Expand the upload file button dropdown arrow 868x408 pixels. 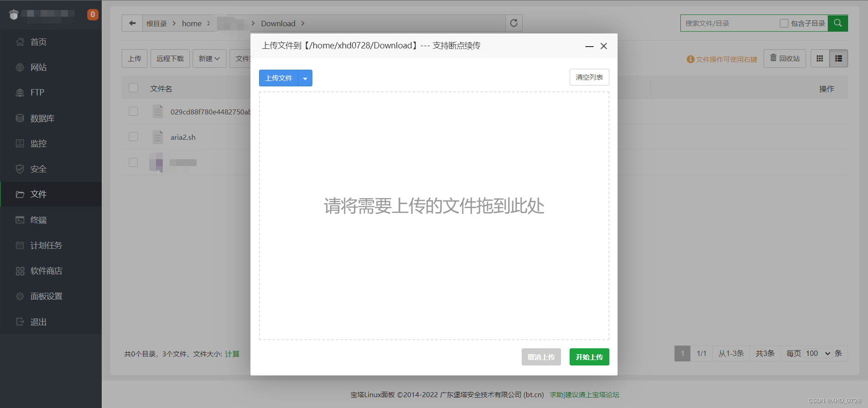tap(305, 78)
